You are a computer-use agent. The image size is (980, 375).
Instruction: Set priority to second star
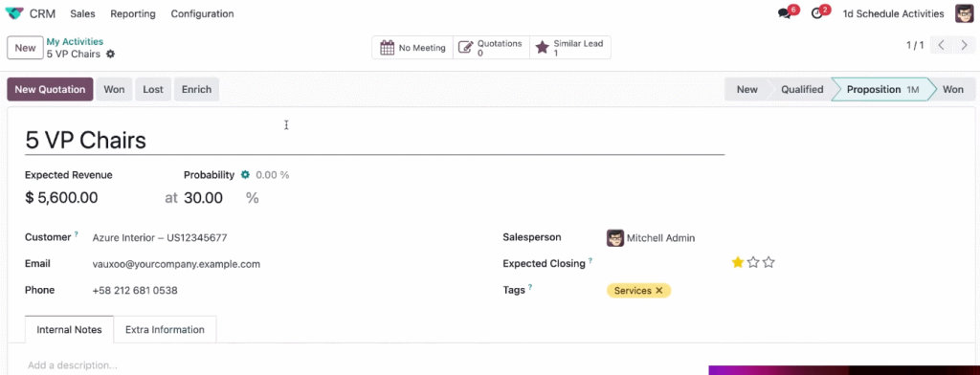(753, 262)
